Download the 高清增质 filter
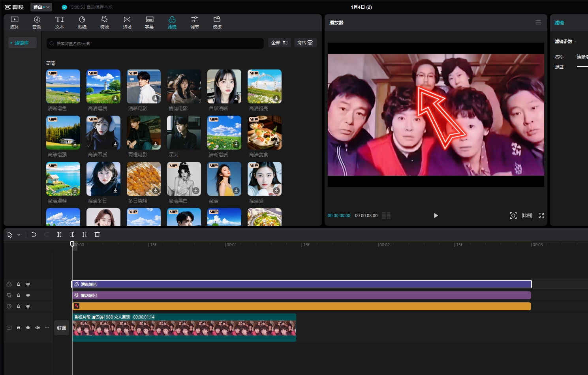 (115, 98)
